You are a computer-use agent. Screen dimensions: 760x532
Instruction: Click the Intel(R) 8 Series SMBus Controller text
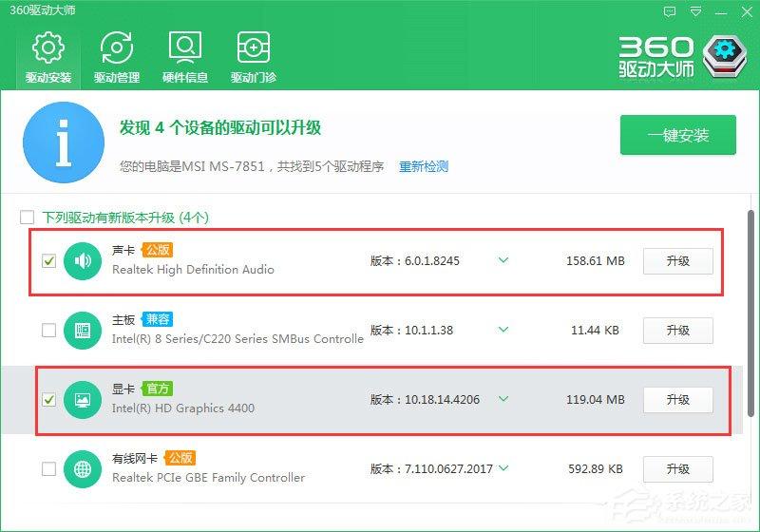click(237, 339)
